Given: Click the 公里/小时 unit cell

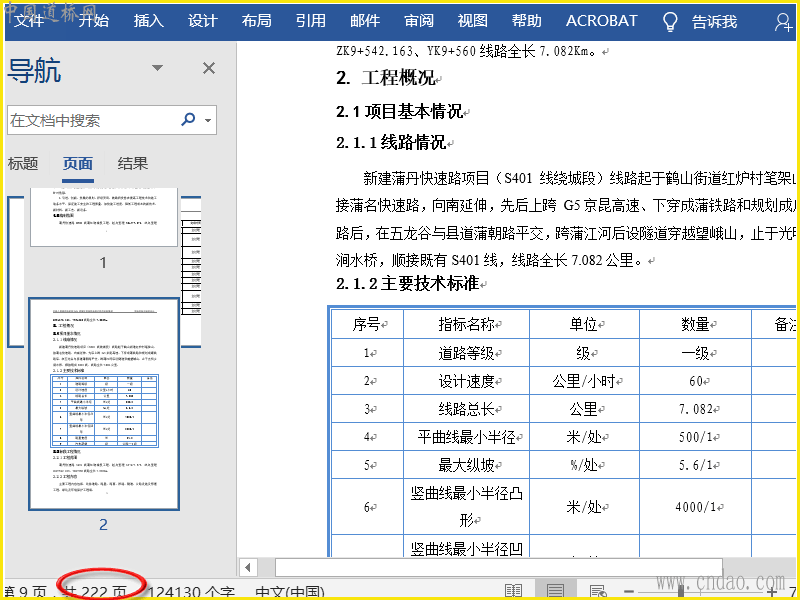Looking at the screenshot, I should click(584, 381).
